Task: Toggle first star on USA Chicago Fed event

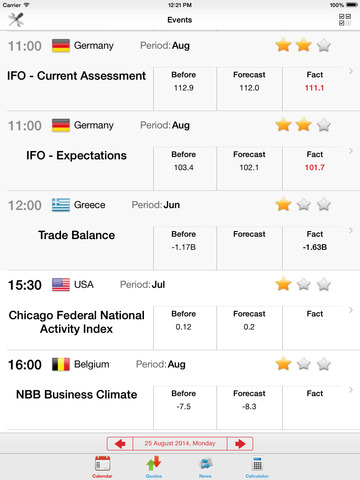Action: [x=283, y=284]
